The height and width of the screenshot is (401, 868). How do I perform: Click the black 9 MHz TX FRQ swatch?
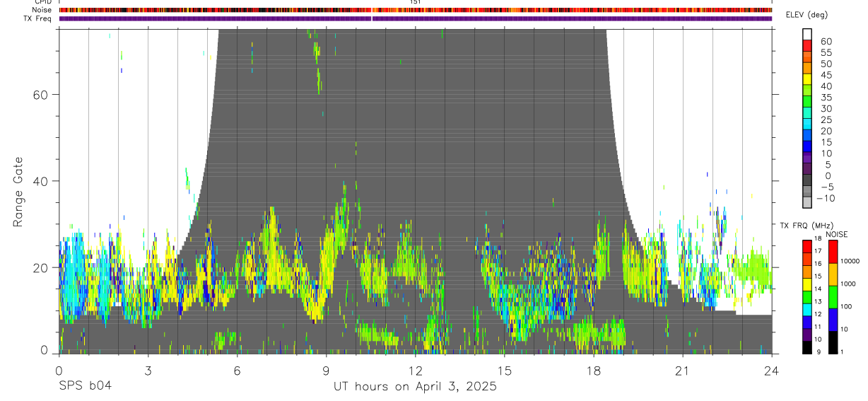tap(807, 347)
